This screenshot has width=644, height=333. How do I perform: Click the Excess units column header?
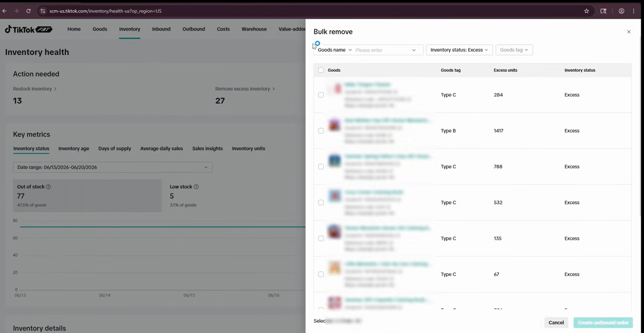(x=505, y=70)
